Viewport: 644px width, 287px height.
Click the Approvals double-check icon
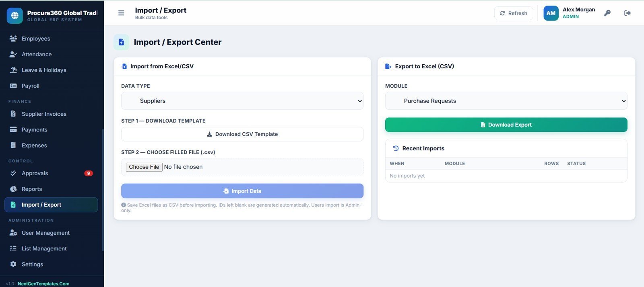(x=13, y=173)
